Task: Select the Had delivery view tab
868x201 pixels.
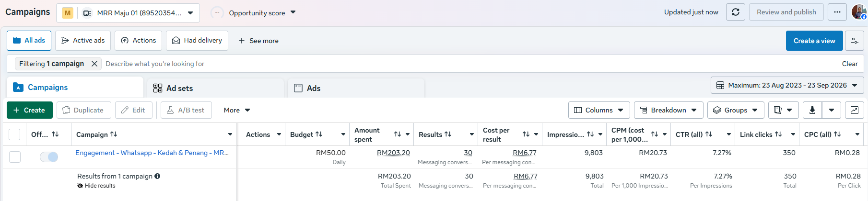Action: (197, 41)
